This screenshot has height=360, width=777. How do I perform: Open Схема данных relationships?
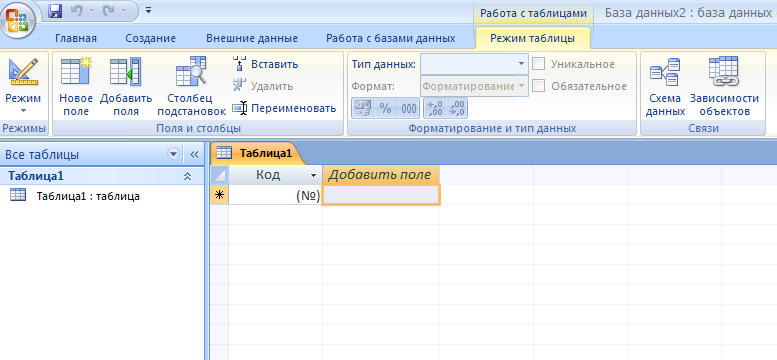(x=665, y=87)
